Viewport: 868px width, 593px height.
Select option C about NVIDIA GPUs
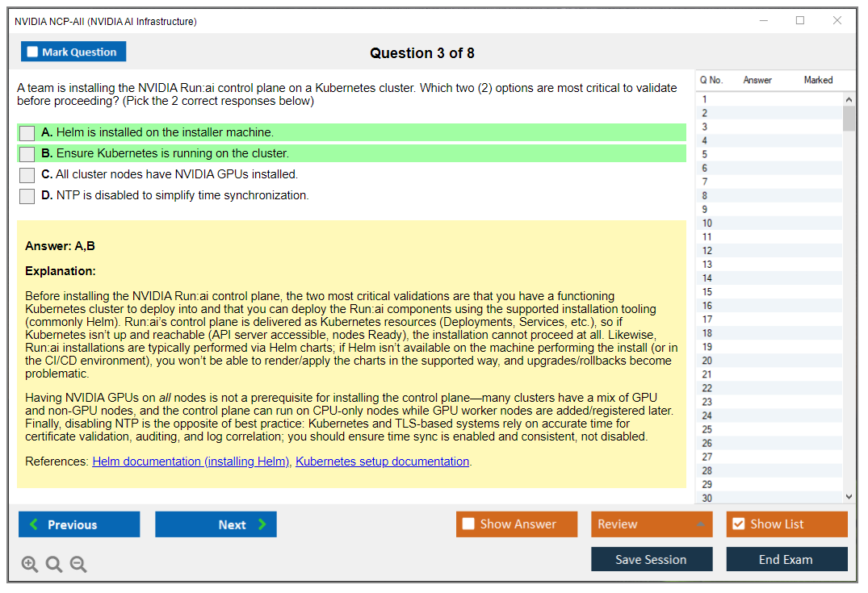pos(27,175)
